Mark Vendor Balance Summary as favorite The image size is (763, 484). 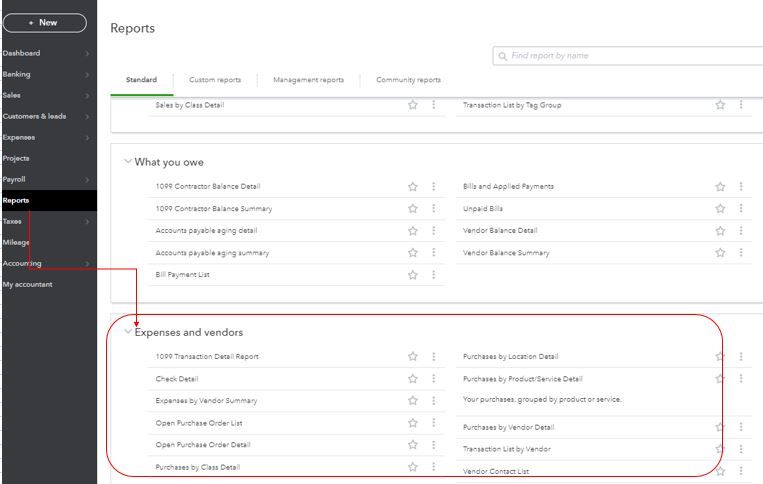720,253
